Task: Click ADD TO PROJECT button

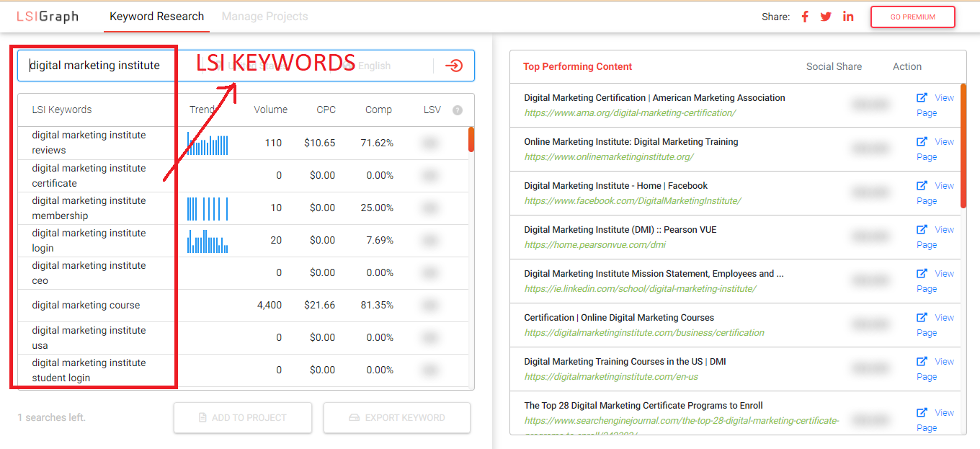Action: (x=243, y=417)
